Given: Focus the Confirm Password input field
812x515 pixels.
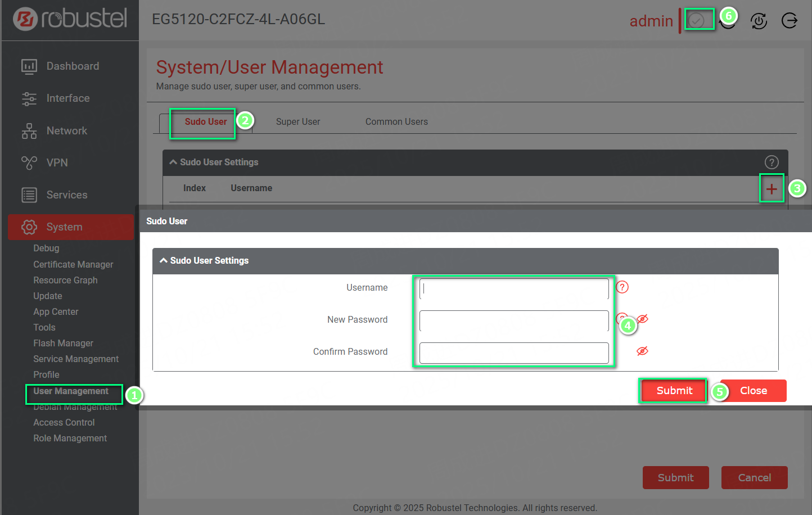Looking at the screenshot, I should 514,353.
